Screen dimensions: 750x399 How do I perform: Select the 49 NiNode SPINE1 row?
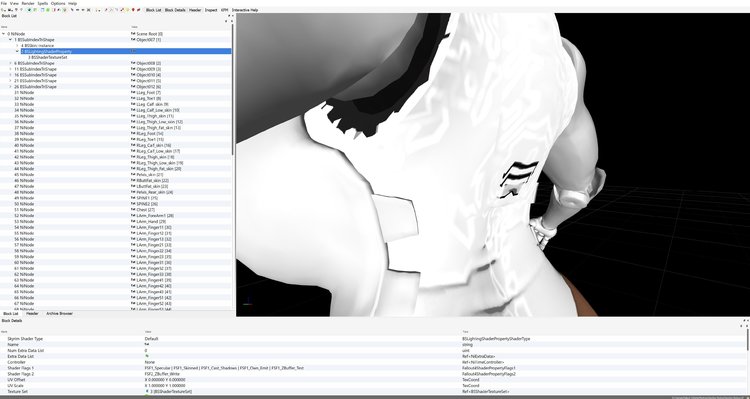pos(116,198)
